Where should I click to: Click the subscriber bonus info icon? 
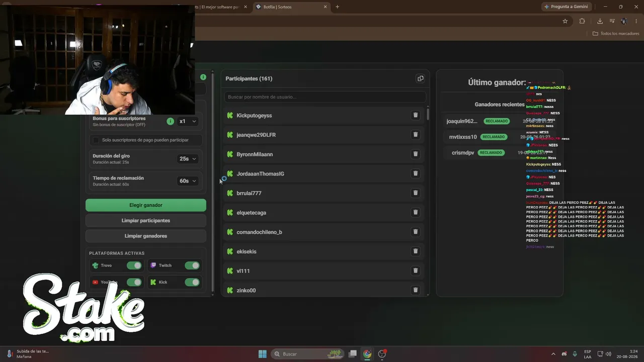tap(170, 121)
